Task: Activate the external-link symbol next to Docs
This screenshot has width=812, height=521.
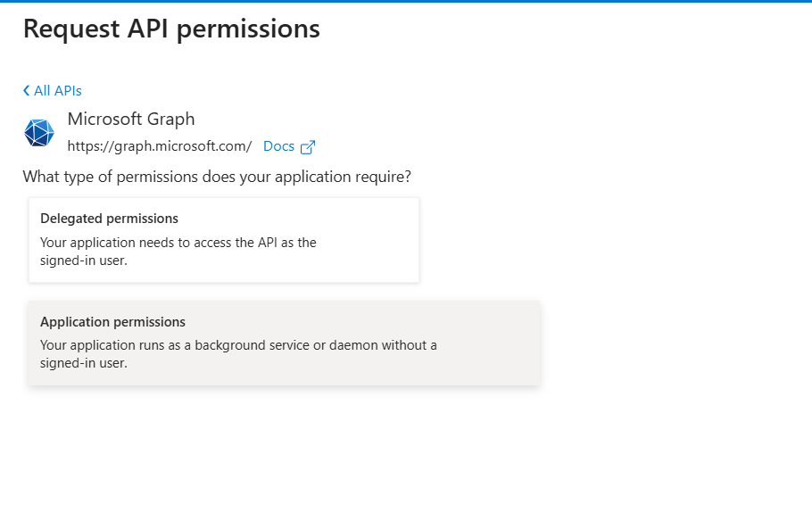Action: [307, 145]
